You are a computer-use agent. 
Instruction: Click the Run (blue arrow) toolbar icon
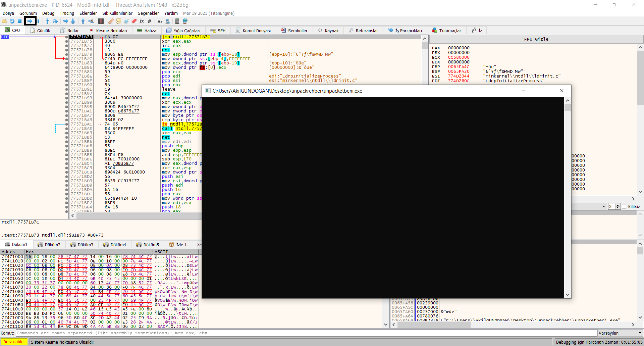coord(30,21)
